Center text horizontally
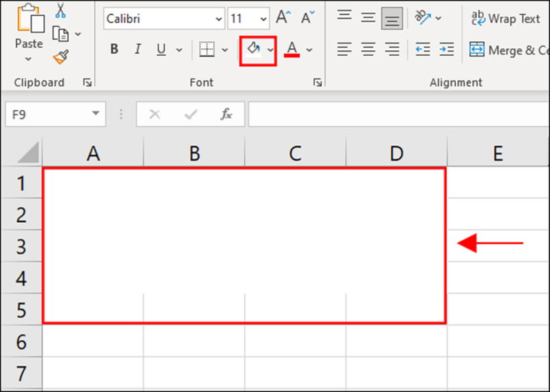The height and width of the screenshot is (392, 550). [368, 50]
